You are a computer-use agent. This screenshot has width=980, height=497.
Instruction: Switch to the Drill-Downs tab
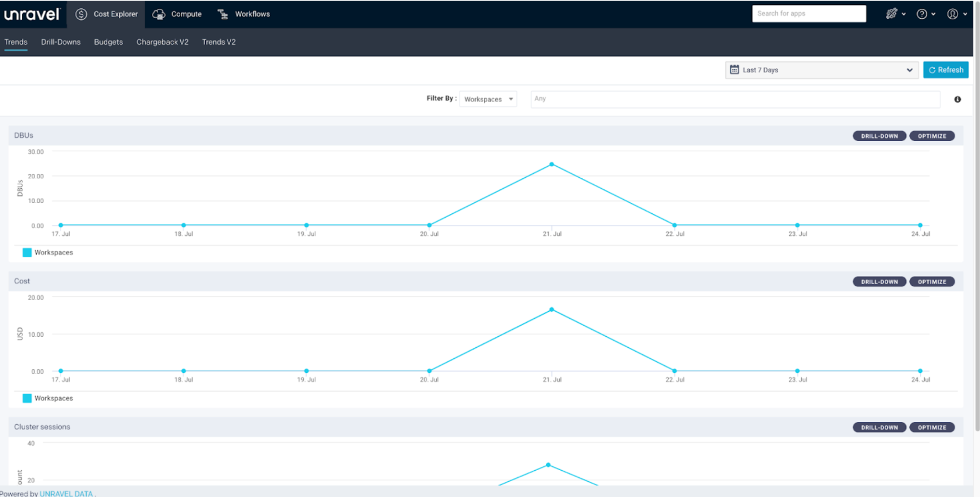pos(61,42)
